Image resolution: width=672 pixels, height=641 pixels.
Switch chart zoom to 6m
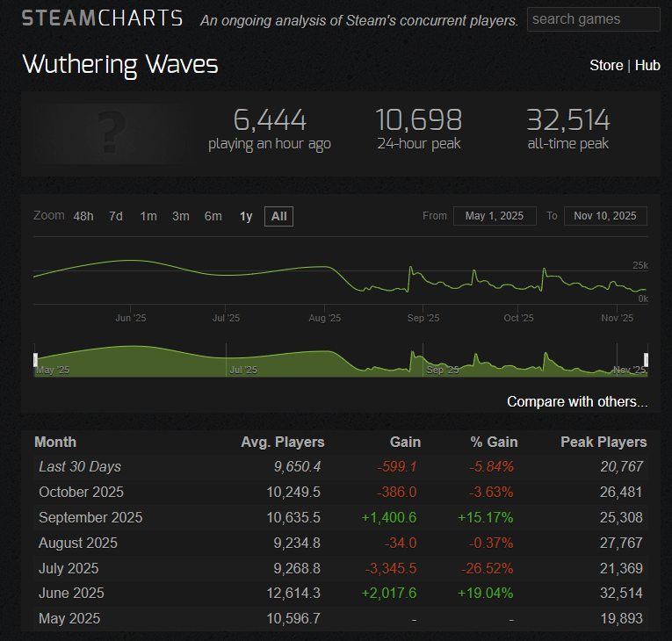click(213, 216)
